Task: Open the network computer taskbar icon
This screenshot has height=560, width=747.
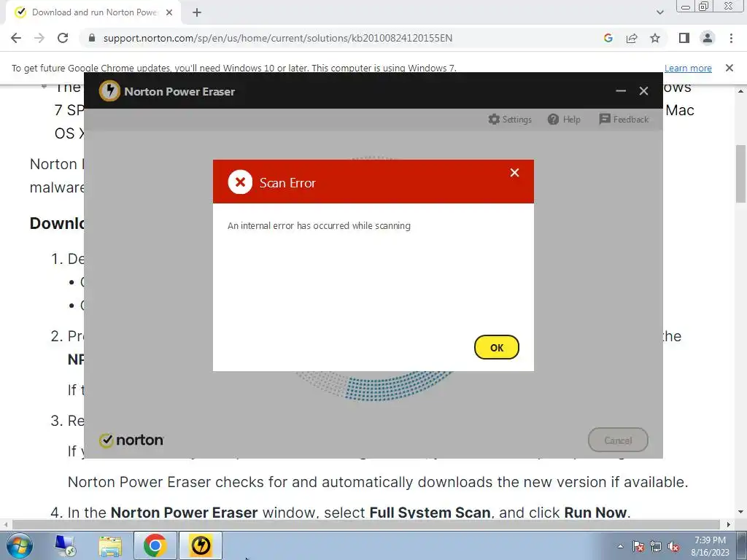Action: tap(64, 545)
